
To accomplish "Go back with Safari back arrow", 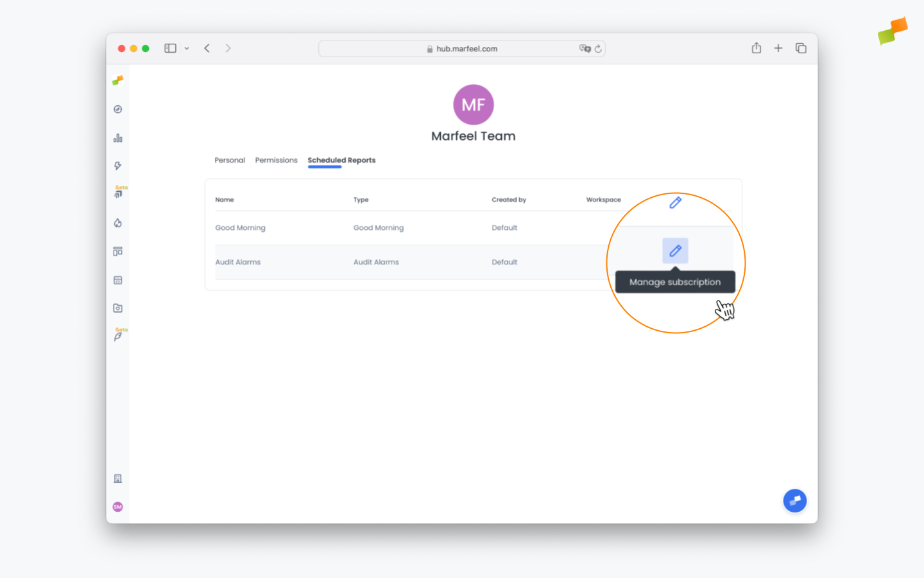I will tap(207, 48).
